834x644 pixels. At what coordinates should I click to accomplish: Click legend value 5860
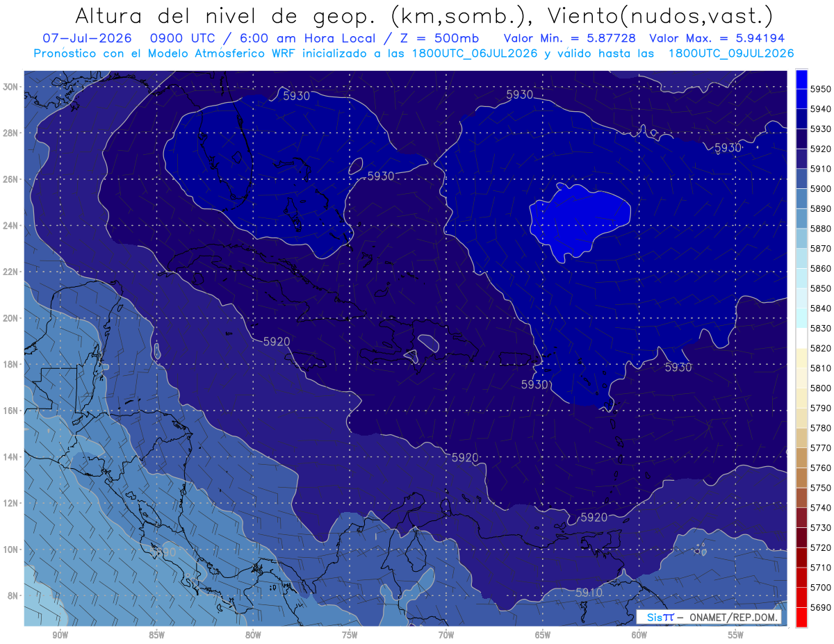pyautogui.click(x=821, y=268)
